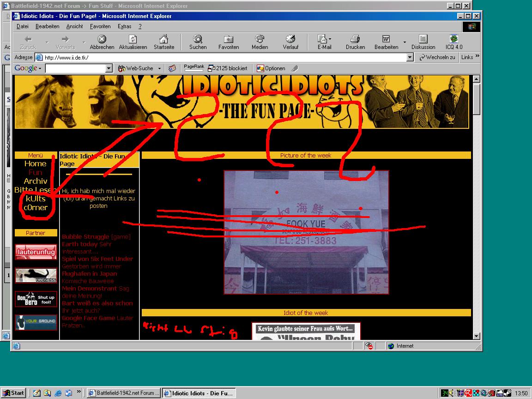Click the search folder quick launch icon
The width and height of the screenshot is (532, 399).
click(x=47, y=393)
